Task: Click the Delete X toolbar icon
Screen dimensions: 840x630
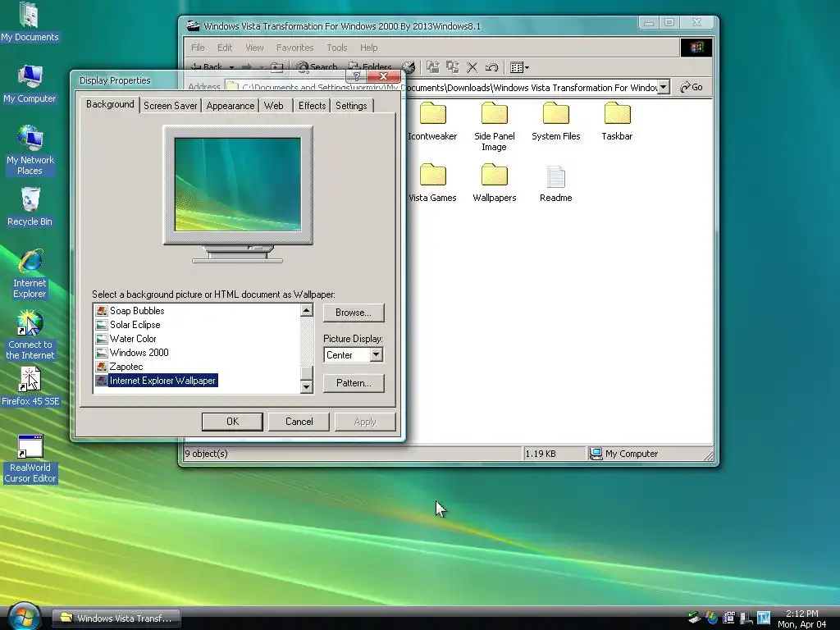Action: pos(472,67)
